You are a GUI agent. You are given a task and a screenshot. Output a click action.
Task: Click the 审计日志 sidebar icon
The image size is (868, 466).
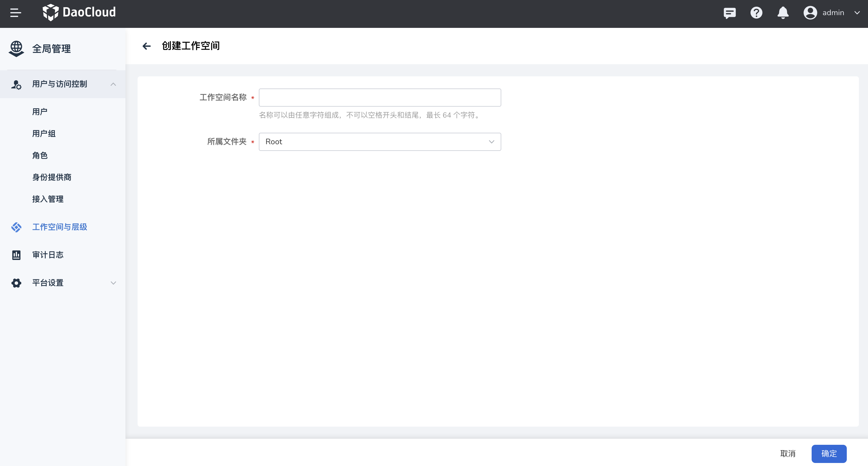(x=16, y=255)
